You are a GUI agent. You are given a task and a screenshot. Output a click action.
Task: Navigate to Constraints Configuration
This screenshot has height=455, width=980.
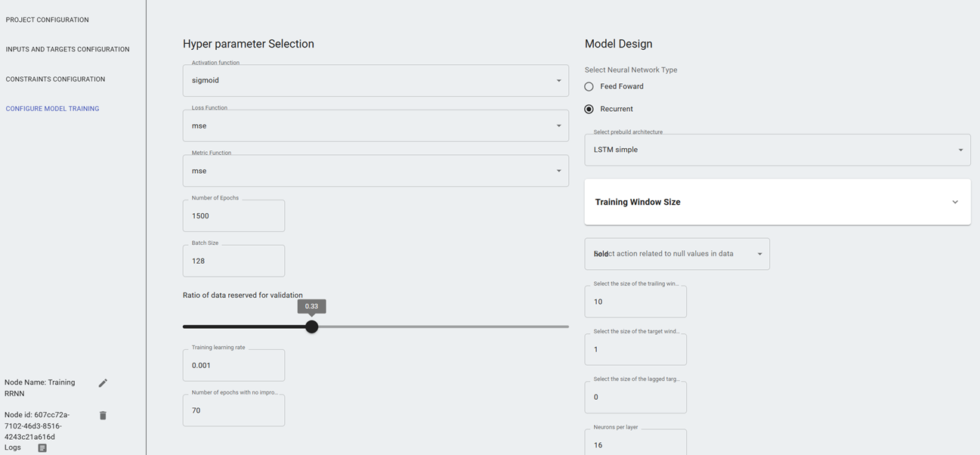pyautogui.click(x=55, y=79)
